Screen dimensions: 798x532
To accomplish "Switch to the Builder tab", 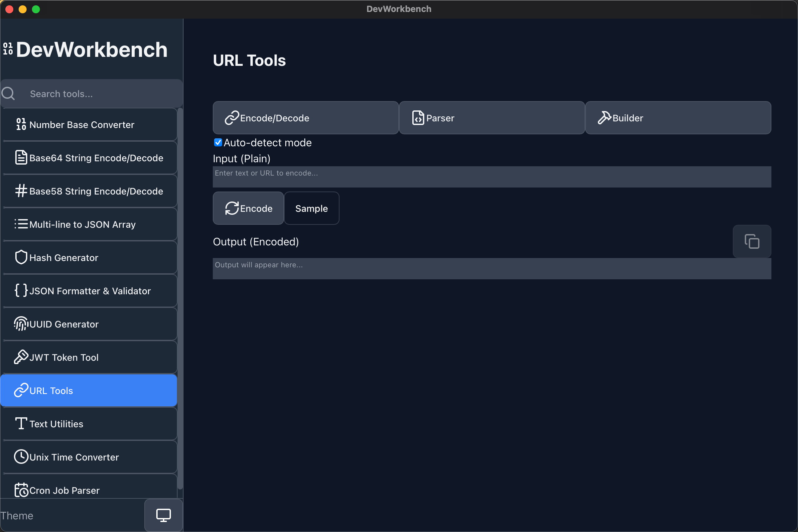I will pos(678,118).
